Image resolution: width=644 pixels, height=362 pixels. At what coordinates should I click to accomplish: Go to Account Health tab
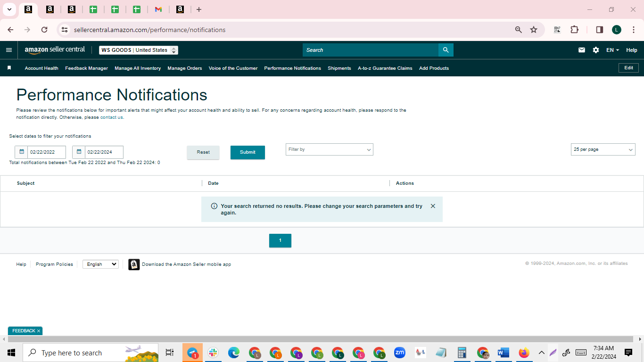pyautogui.click(x=41, y=68)
